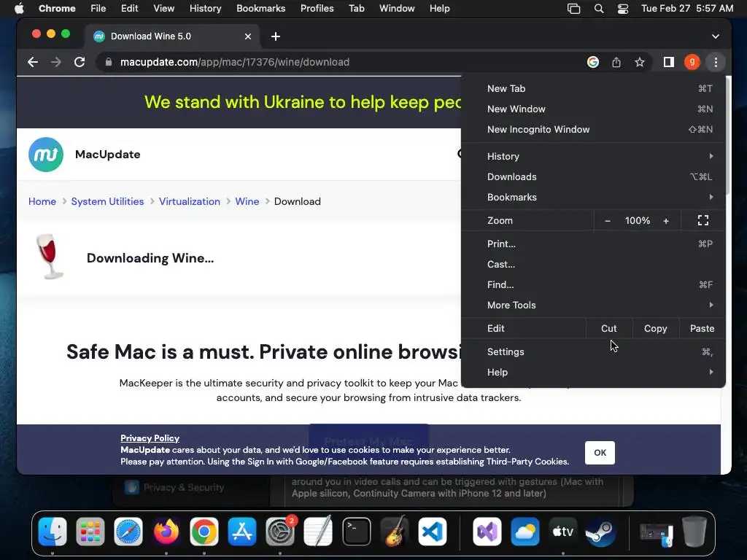Click the browser back arrow

click(32, 62)
